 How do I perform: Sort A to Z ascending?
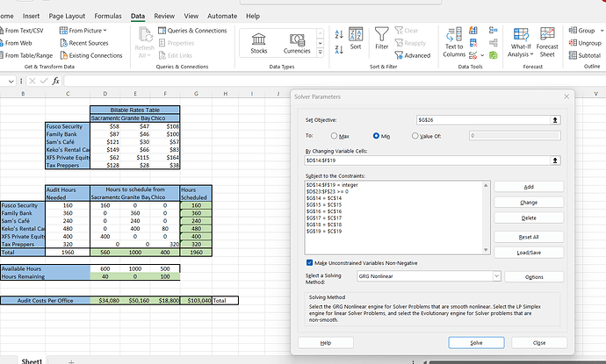pos(339,34)
